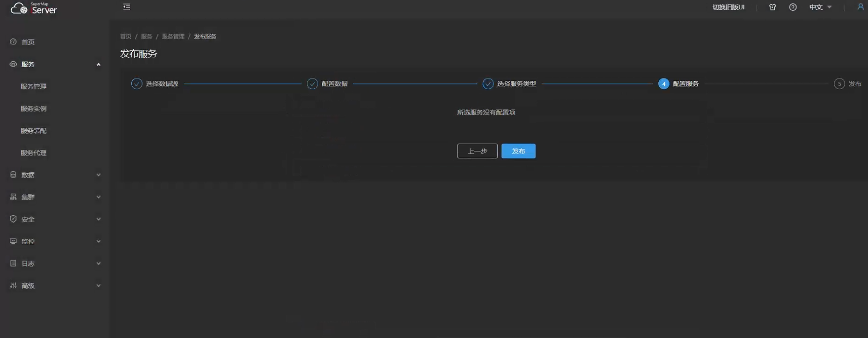Click the 上一步 back button
The height and width of the screenshot is (338, 868).
click(477, 151)
